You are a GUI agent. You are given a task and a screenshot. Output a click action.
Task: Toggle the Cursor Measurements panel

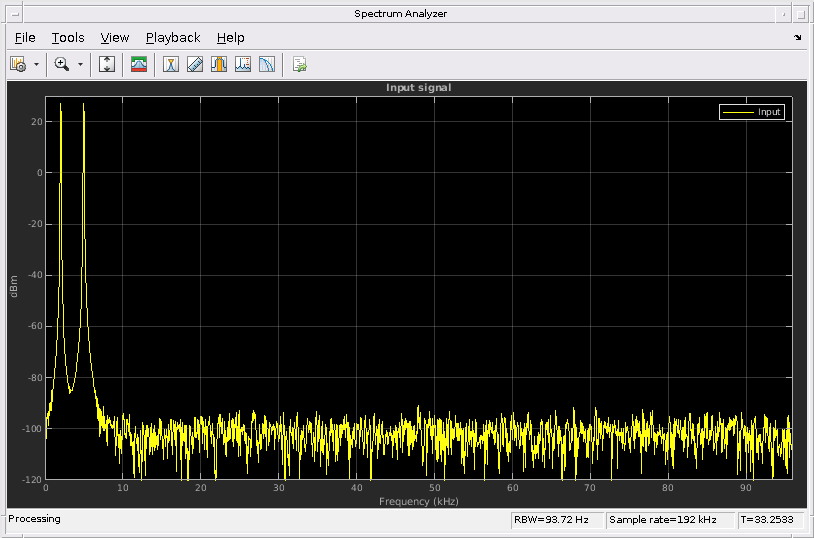[171, 64]
